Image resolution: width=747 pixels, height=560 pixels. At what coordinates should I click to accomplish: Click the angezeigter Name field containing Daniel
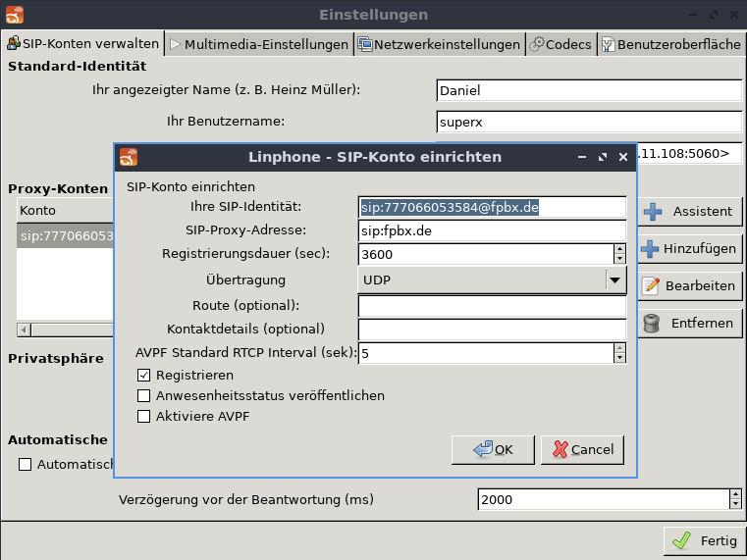[x=589, y=90]
